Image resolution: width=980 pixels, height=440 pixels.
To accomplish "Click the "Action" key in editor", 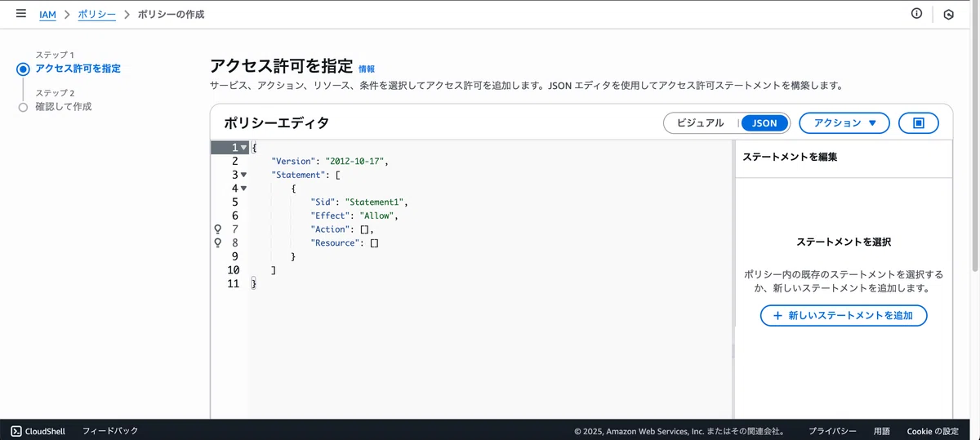I will 330,229.
